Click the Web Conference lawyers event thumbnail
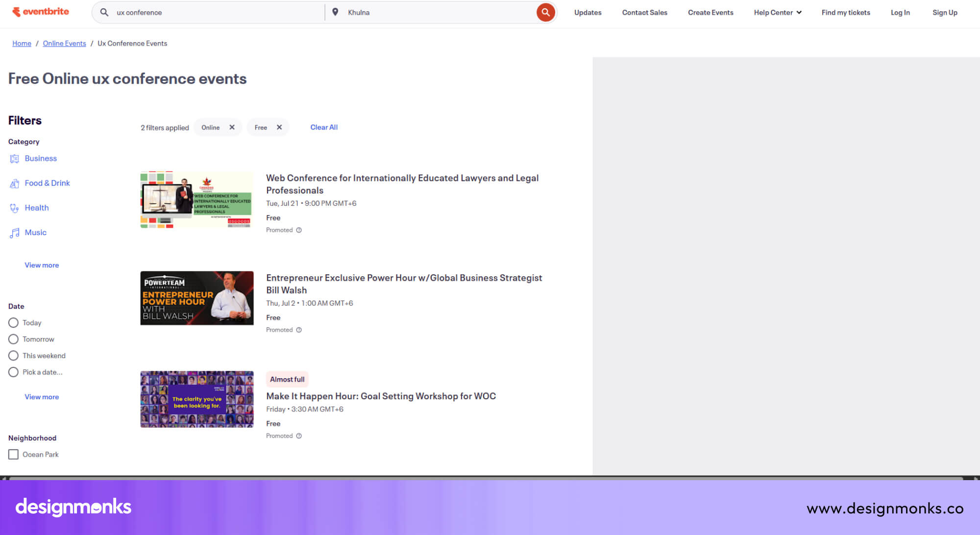980x535 pixels. 197,199
